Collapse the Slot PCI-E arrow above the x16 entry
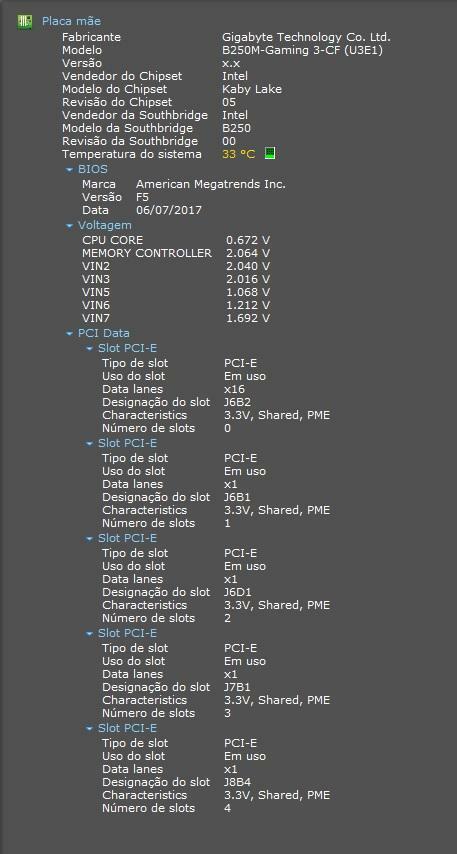The width and height of the screenshot is (457, 854). click(x=89, y=349)
